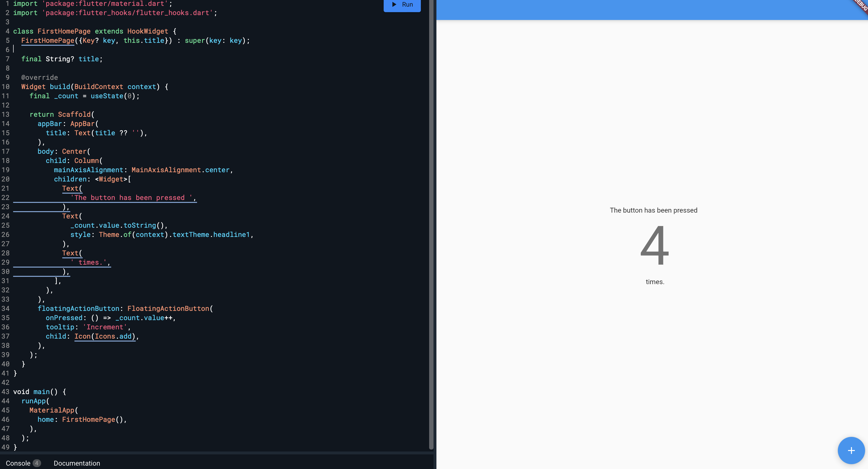Click 'void main()' in the editor
Viewport: 868px width, 469px height.
point(35,392)
